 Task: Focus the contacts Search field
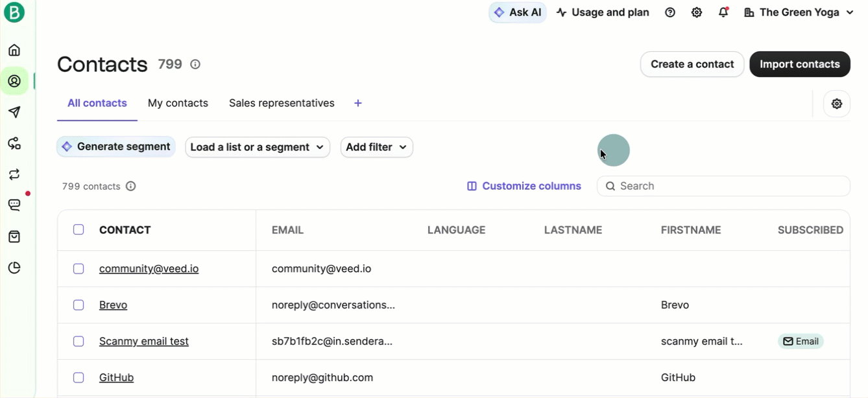pos(723,186)
